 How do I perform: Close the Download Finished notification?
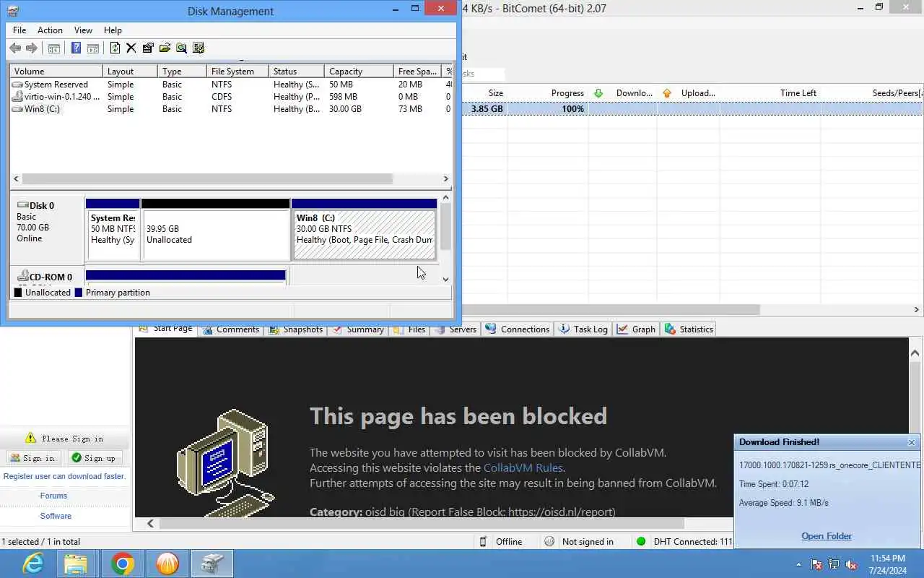[911, 442]
